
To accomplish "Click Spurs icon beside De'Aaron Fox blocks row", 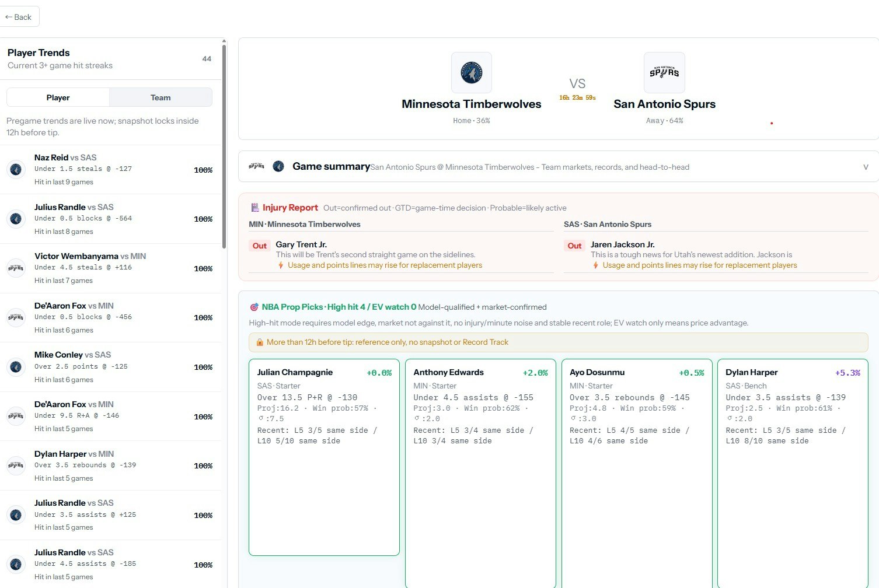I will click(16, 317).
